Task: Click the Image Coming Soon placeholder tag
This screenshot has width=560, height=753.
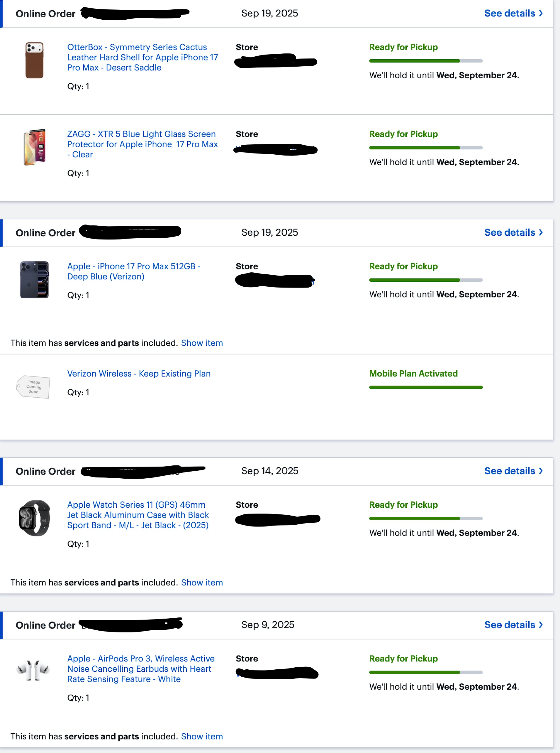Action: pos(33,387)
